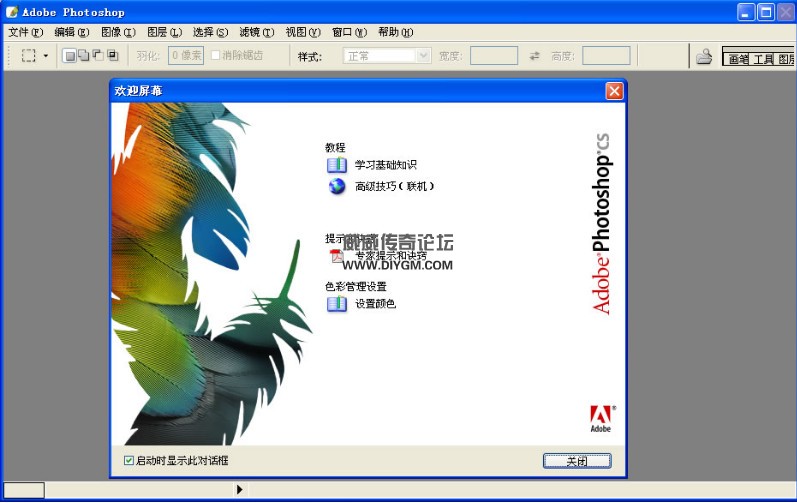
Task: Open the 图层(L) menu
Action: [165, 32]
